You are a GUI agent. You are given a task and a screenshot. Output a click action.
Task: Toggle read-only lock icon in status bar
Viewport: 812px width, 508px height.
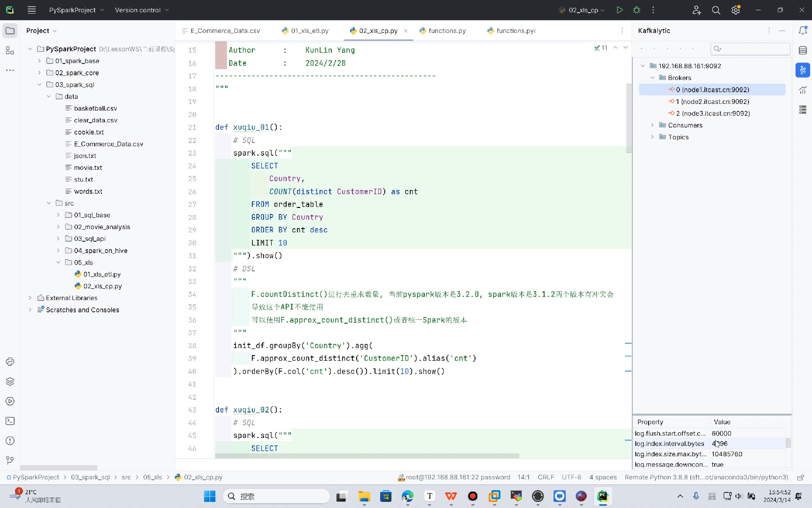click(x=800, y=477)
